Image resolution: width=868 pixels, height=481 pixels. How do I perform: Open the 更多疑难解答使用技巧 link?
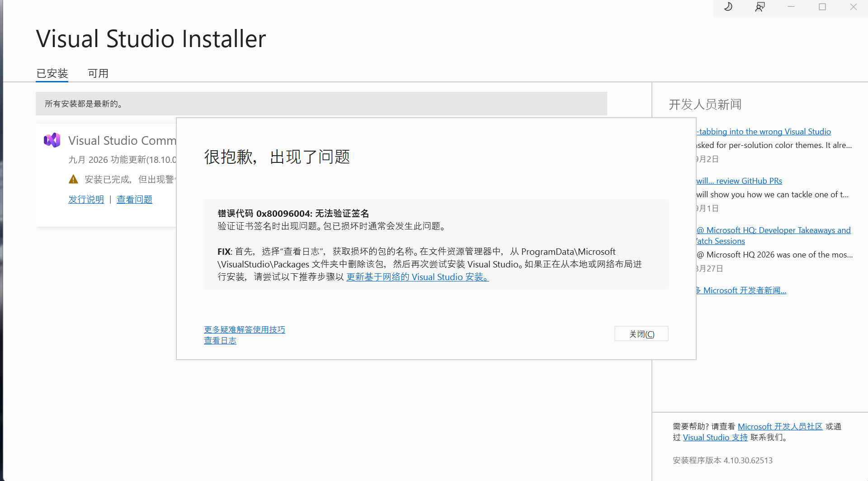coord(245,330)
